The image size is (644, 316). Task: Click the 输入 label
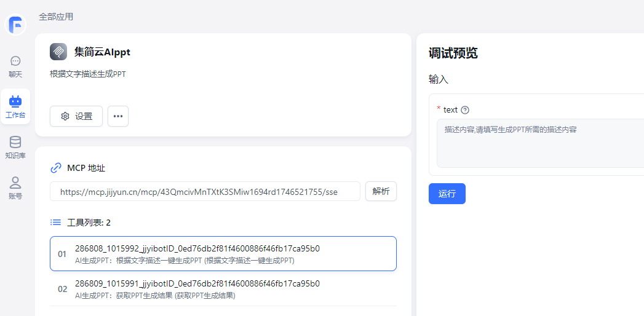438,80
